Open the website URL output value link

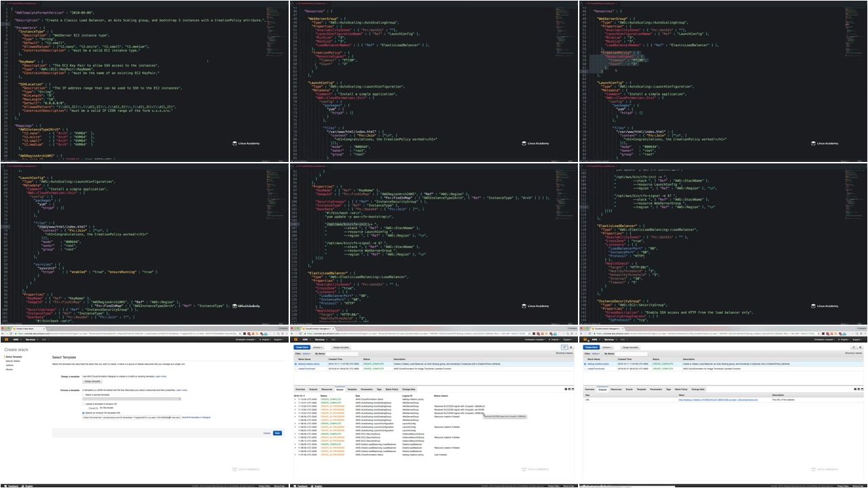click(718, 400)
